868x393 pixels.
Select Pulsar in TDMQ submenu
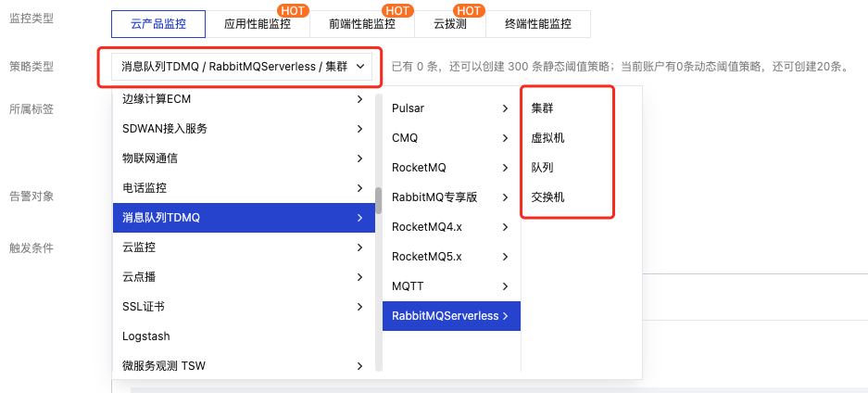coord(451,108)
